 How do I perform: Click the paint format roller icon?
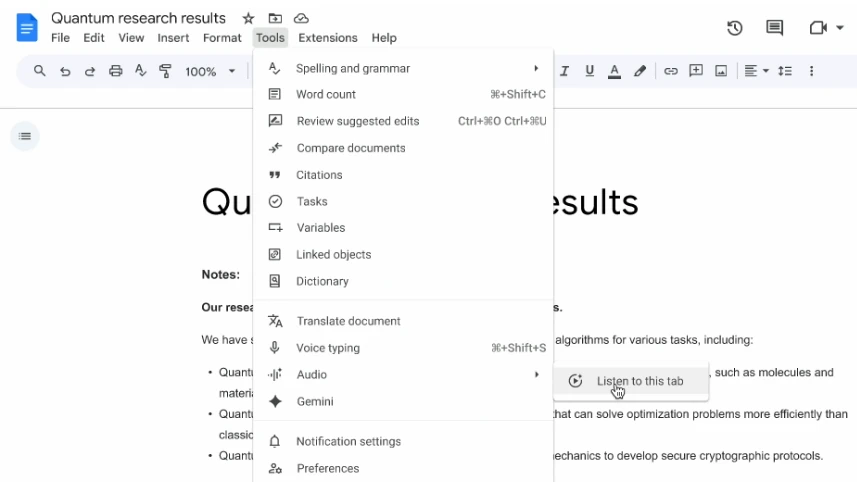click(x=165, y=71)
